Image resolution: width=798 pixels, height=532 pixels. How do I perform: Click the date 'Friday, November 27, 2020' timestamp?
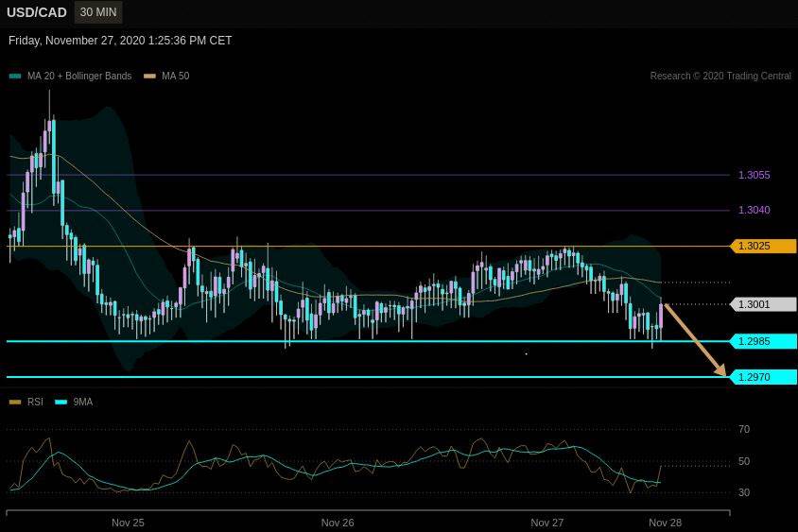[x=120, y=41]
